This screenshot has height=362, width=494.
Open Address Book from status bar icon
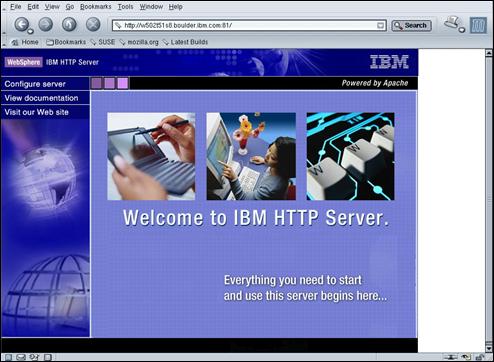[48, 357]
